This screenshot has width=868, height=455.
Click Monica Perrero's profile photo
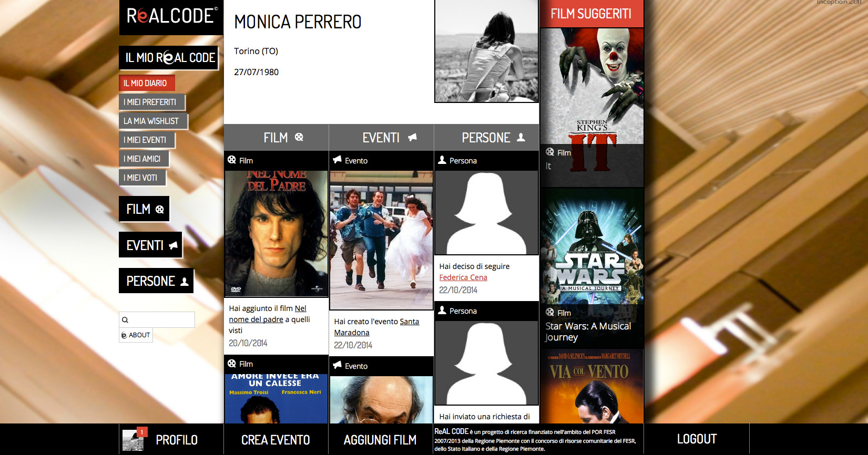tap(487, 51)
